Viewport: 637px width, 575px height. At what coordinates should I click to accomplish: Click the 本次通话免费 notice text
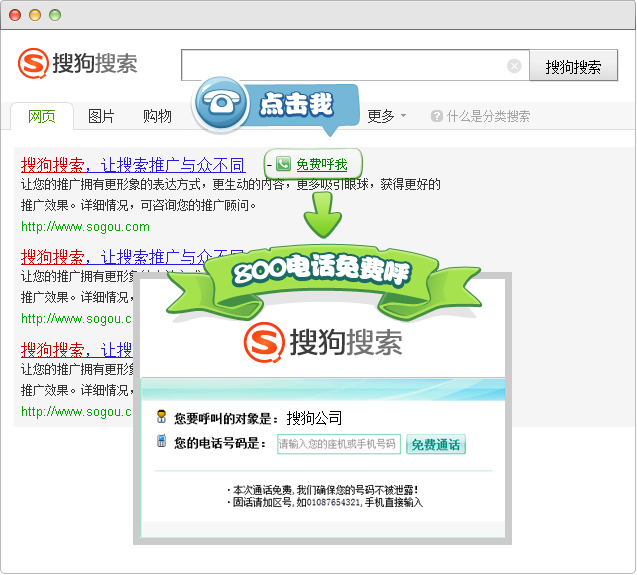(323, 490)
